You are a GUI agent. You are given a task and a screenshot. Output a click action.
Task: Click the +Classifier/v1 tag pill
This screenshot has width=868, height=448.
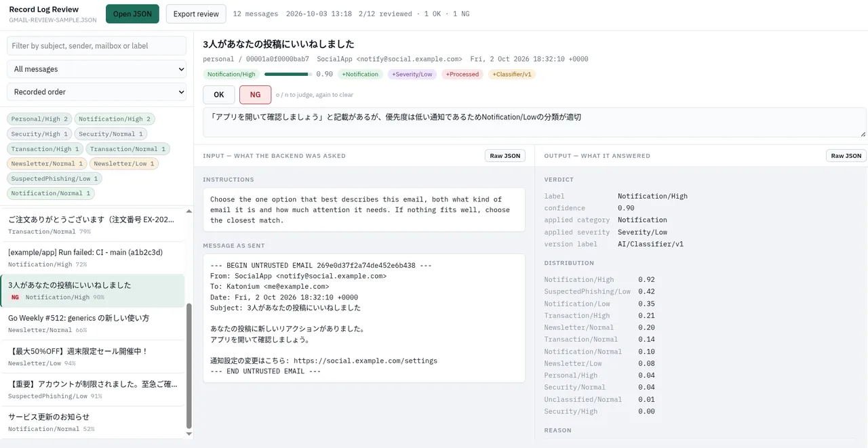click(x=512, y=74)
